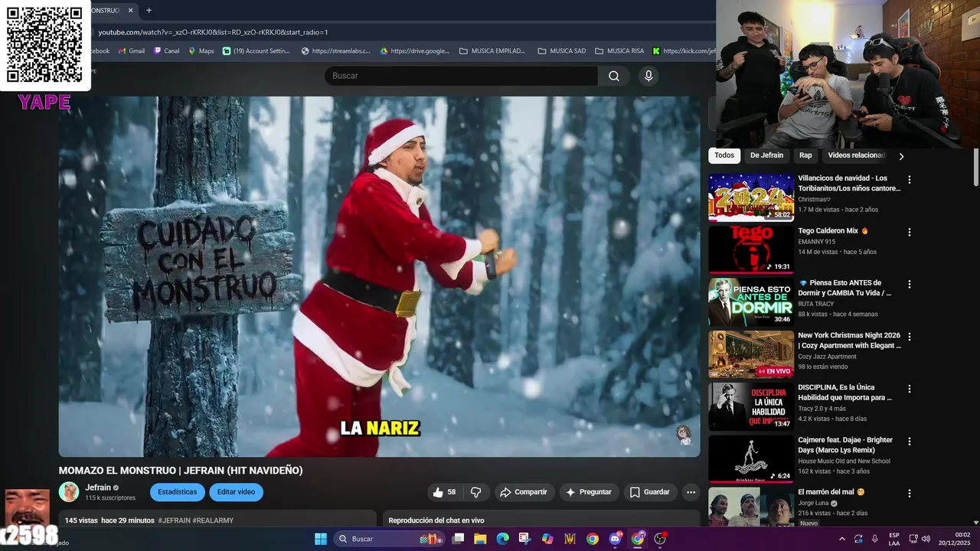Click the Editar video button
Screen dimensions: 980x551
click(x=236, y=492)
